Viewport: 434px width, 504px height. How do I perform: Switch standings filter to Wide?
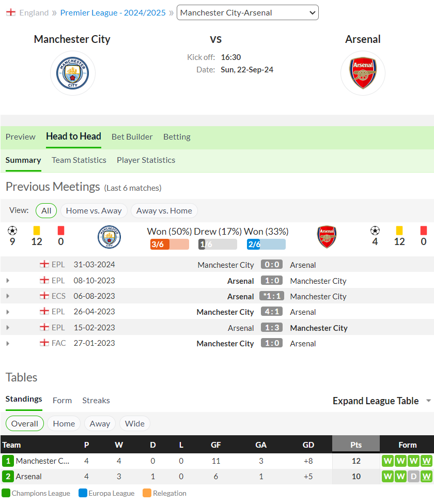coord(135,424)
